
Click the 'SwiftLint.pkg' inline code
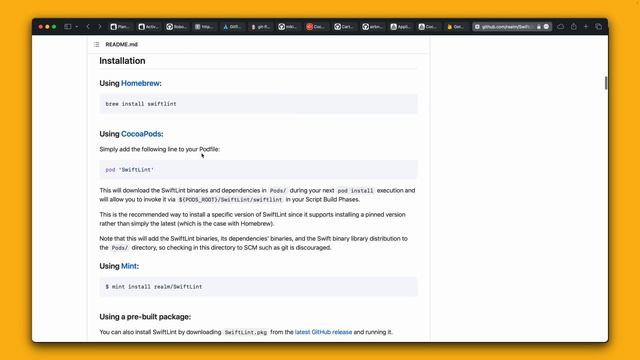pyautogui.click(x=246, y=332)
